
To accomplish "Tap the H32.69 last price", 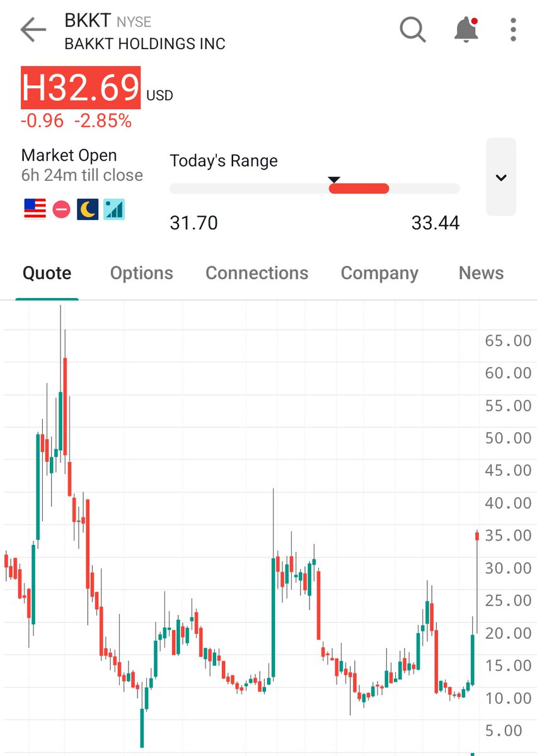I will (x=81, y=88).
